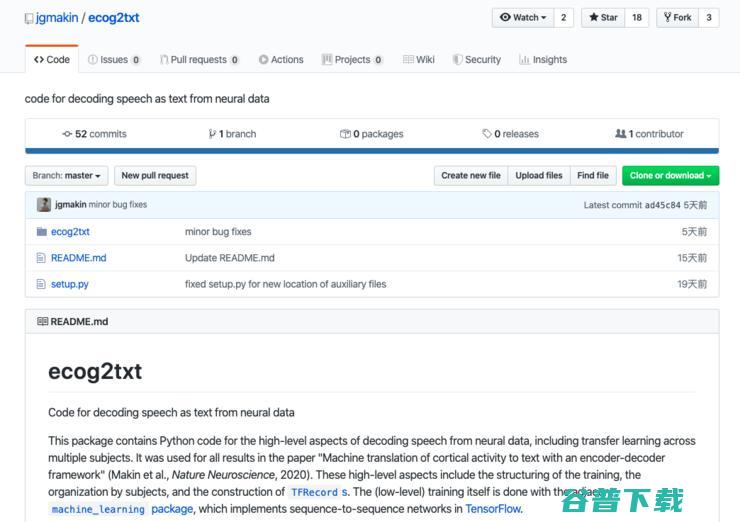Open the 0 packages link
740x522 pixels.
[x=371, y=134]
